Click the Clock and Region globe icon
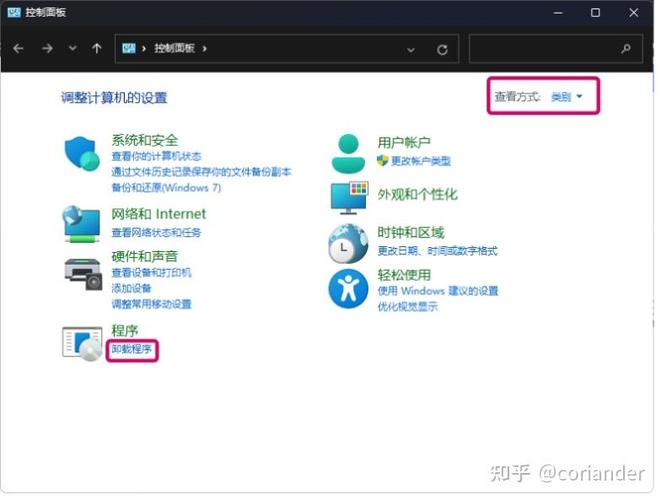Screen dimensions: 661x500 348,244
